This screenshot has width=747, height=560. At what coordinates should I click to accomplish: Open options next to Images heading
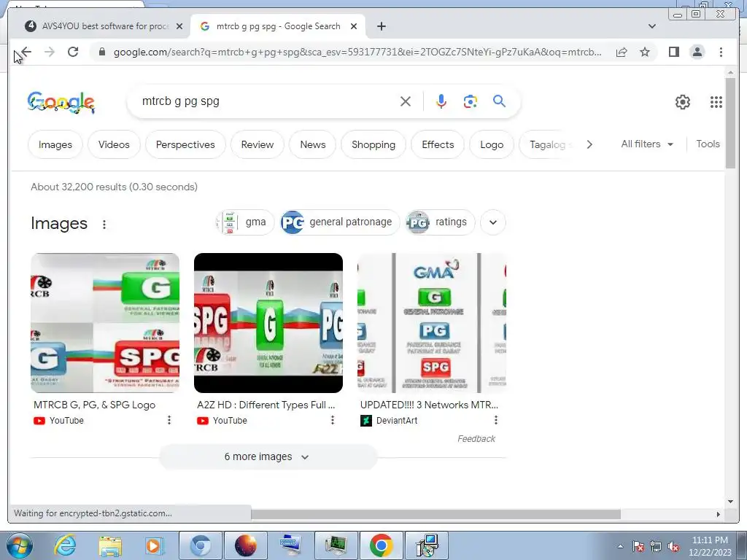(104, 225)
